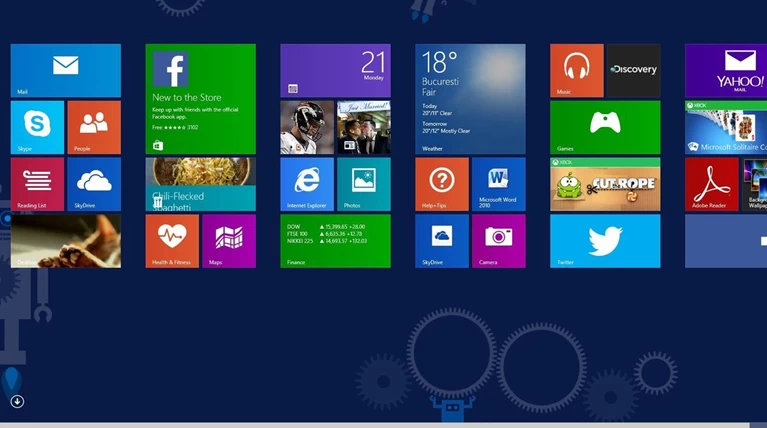Launch Microsoft Solitaire Collection tile
The width and height of the screenshot is (767, 428).
[726, 127]
